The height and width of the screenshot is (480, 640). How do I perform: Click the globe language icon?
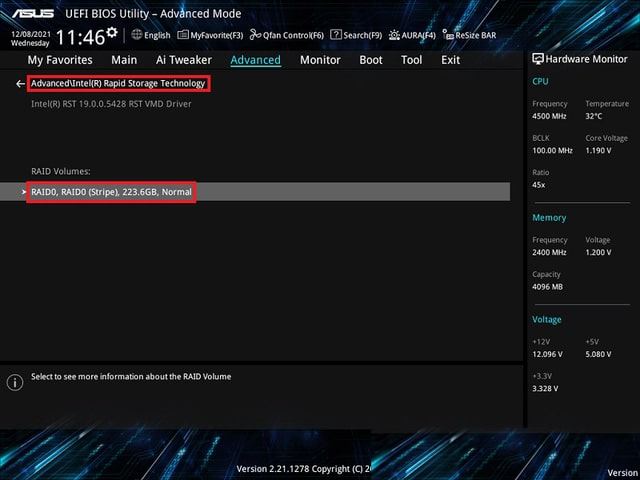tap(137, 35)
